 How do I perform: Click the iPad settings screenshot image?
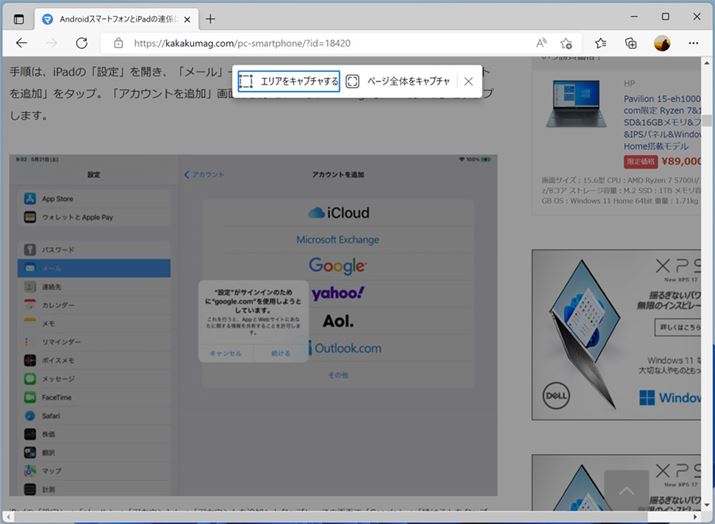tap(253, 325)
